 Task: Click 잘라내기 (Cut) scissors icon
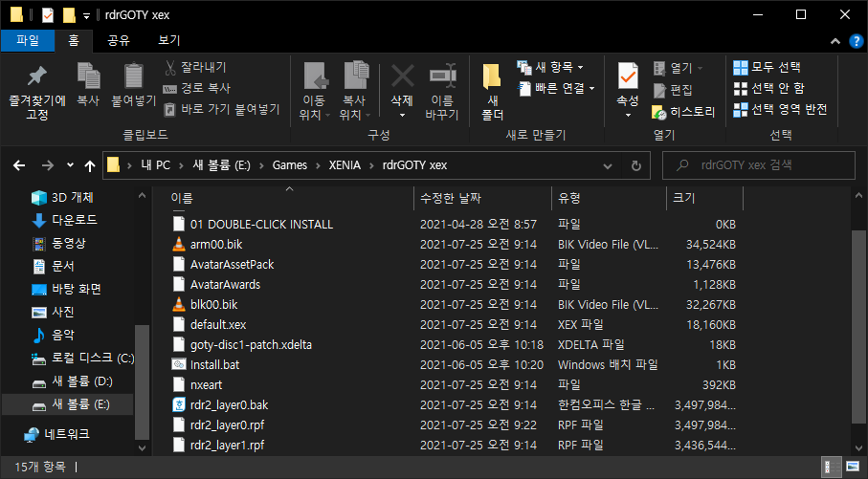(170, 68)
